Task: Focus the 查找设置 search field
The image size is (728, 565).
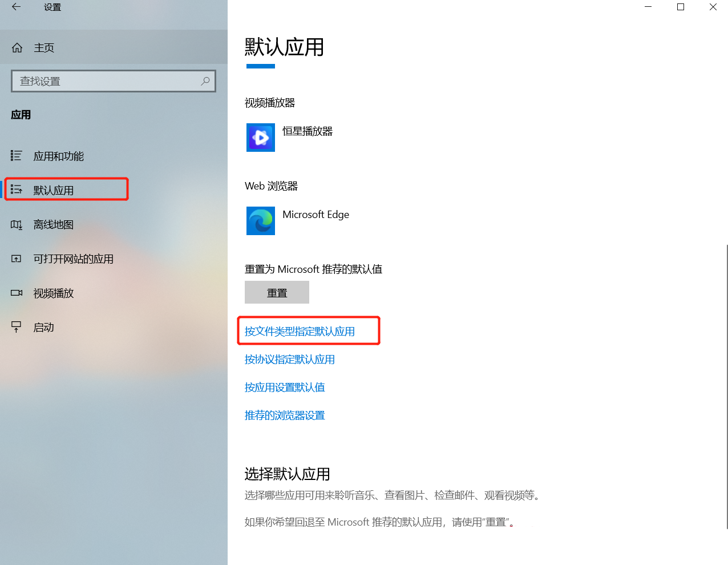Action: pyautogui.click(x=114, y=81)
